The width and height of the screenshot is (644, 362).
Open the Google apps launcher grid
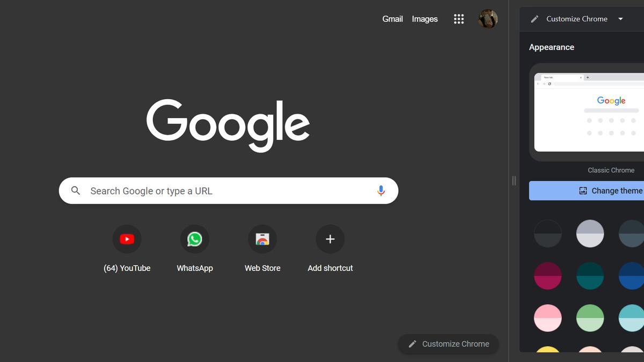click(x=459, y=19)
